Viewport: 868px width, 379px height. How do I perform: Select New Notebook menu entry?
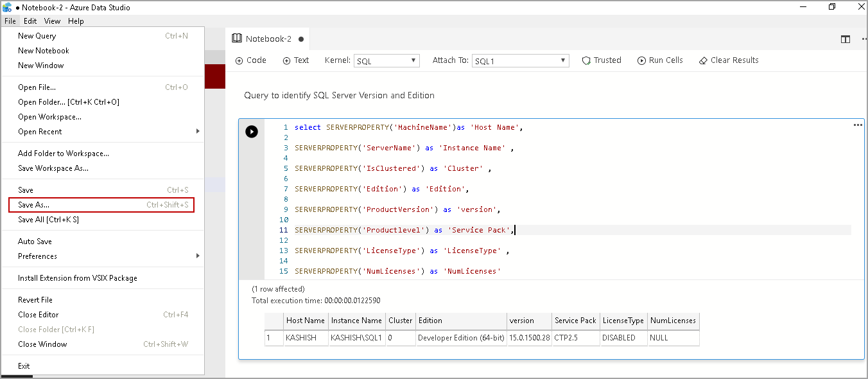pyautogui.click(x=43, y=51)
